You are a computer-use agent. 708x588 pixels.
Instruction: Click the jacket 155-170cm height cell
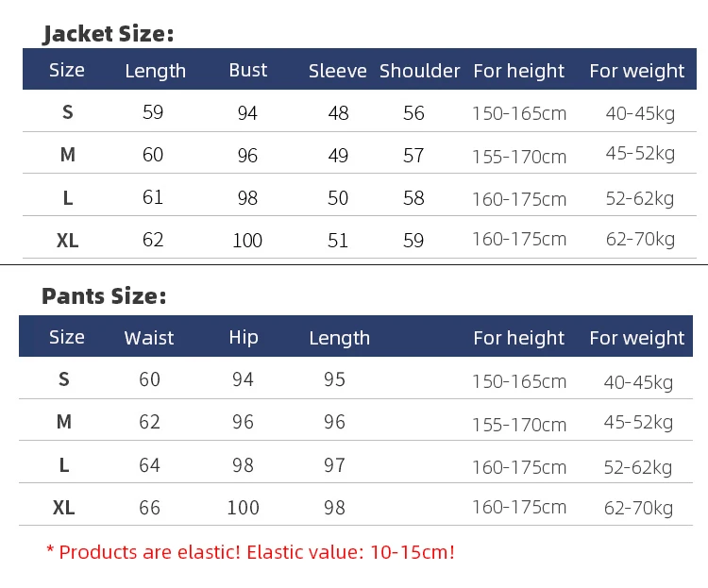pyautogui.click(x=519, y=157)
